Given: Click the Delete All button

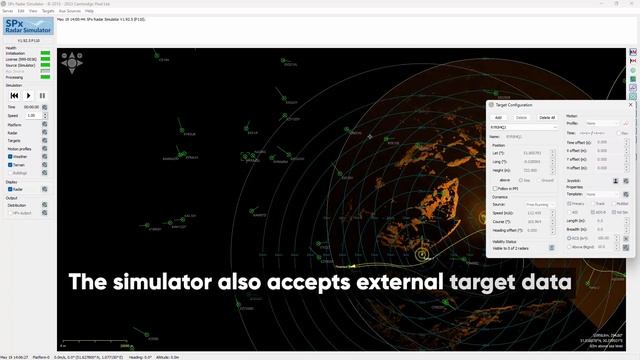Looking at the screenshot, I should point(547,118).
